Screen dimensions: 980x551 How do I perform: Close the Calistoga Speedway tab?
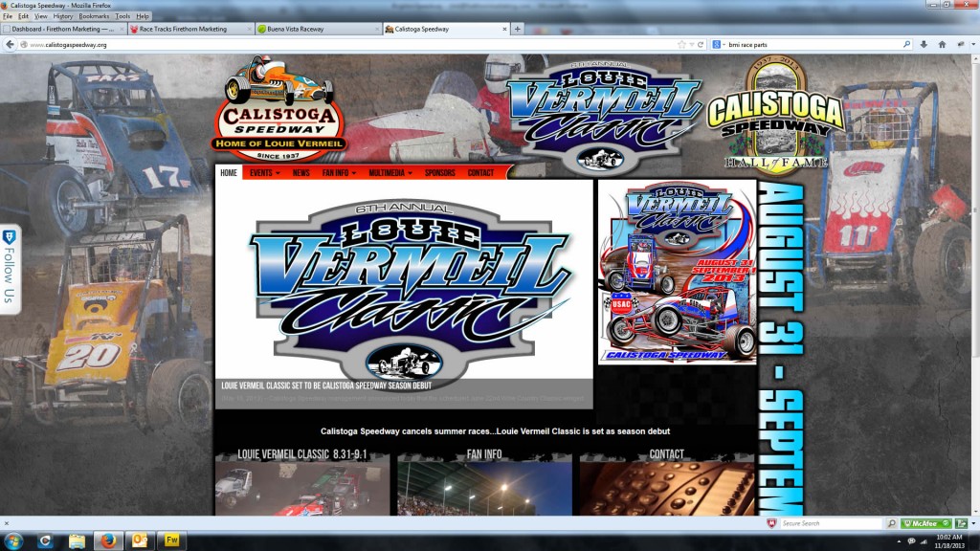click(x=504, y=29)
